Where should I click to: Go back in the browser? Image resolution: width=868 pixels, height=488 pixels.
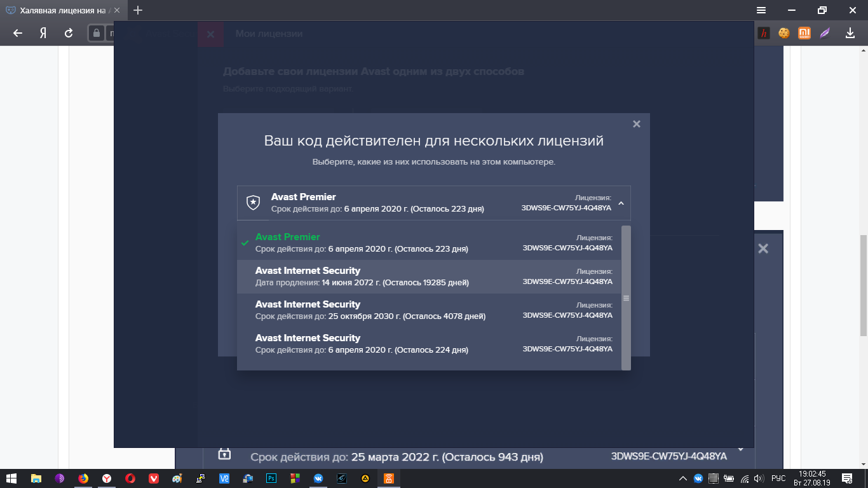pos(18,33)
